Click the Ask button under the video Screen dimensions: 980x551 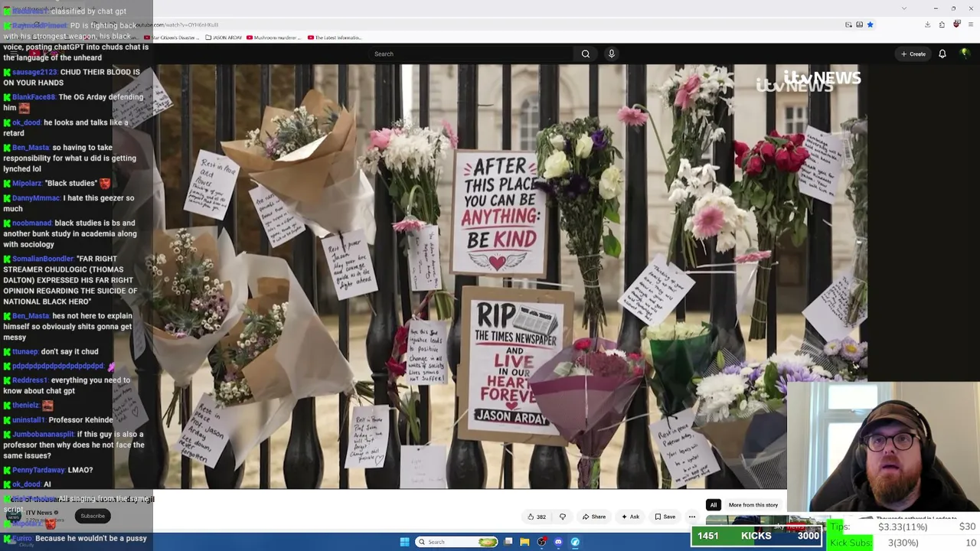pos(630,517)
